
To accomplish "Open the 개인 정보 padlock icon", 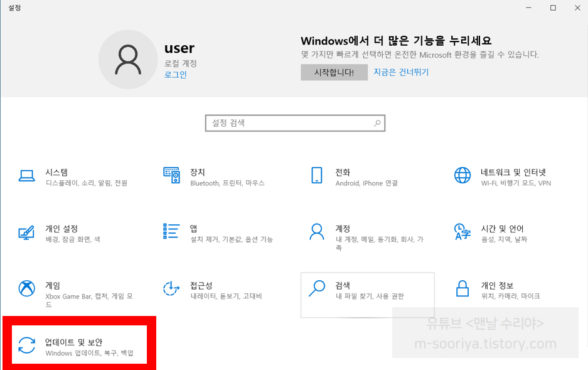I will pos(462,288).
